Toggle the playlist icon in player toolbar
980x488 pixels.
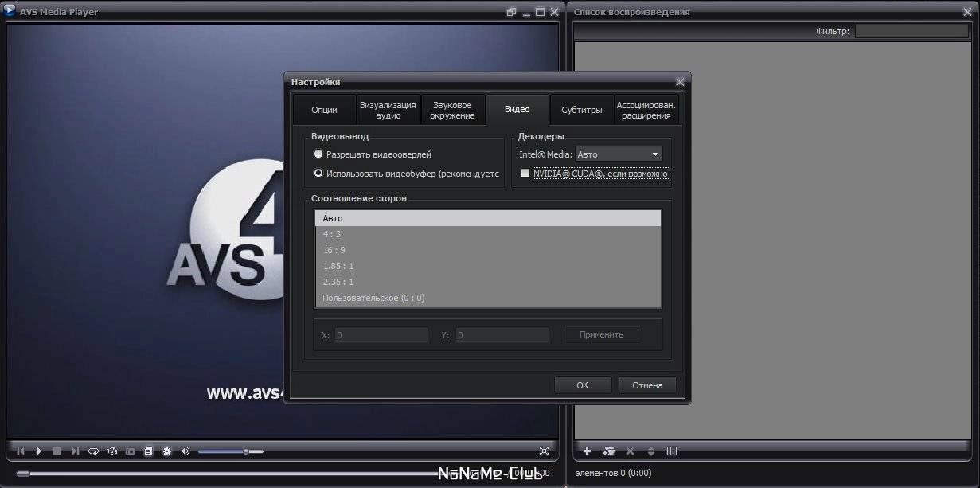[149, 451]
